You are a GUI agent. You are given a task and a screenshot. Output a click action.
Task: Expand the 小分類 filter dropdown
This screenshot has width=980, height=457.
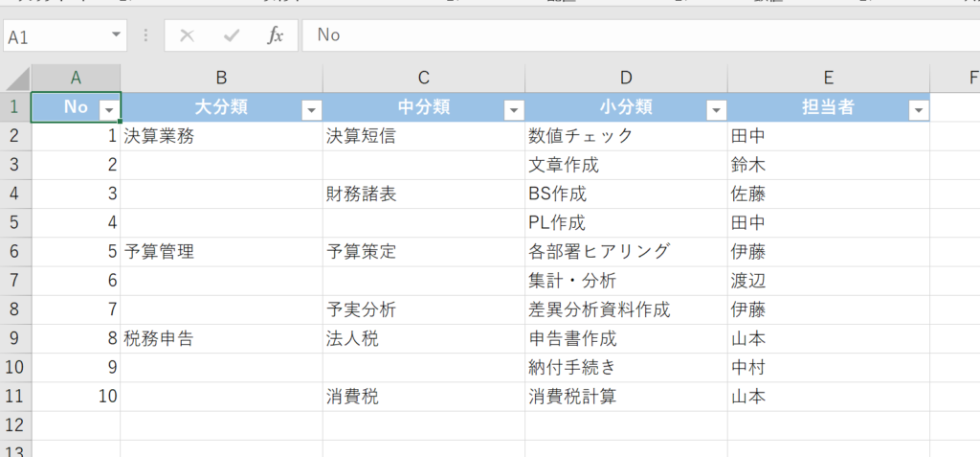(716, 110)
